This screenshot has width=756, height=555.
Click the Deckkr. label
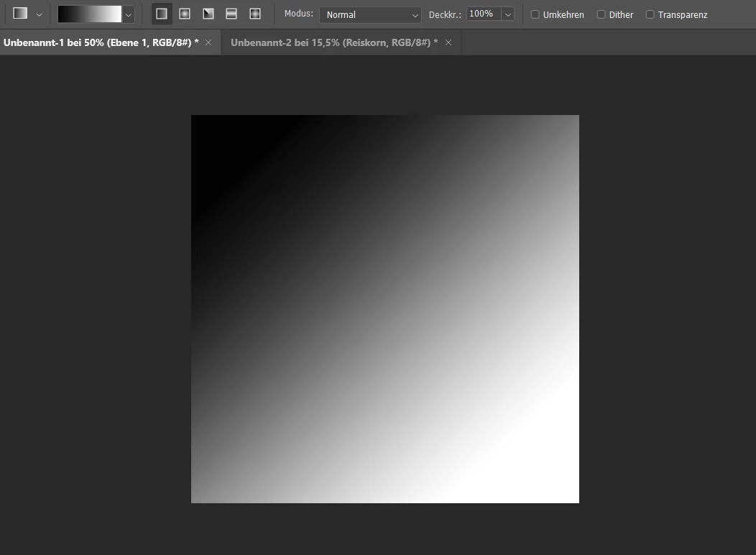click(x=445, y=15)
